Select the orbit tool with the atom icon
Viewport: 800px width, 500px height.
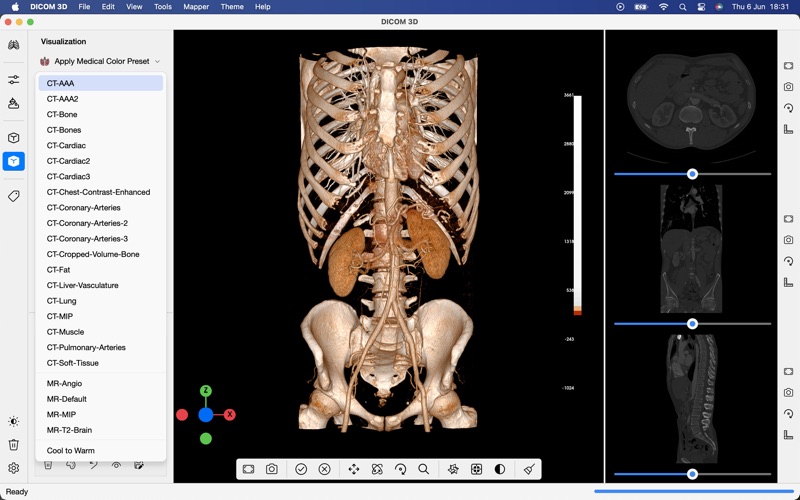point(377,469)
